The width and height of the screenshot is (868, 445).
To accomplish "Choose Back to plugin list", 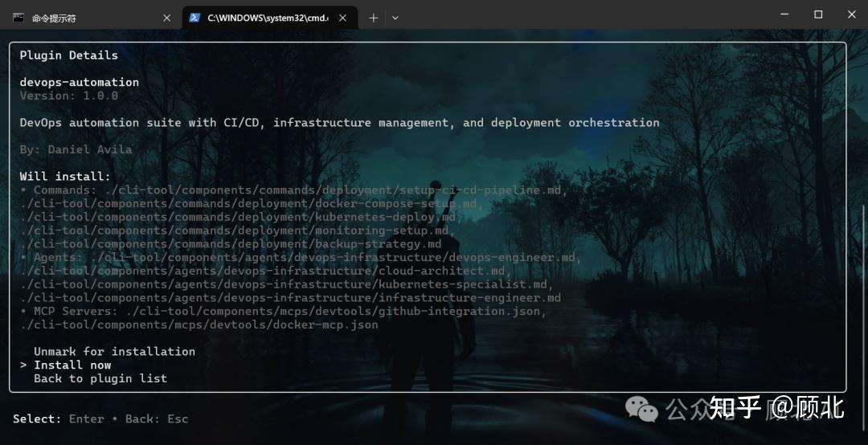I will (100, 378).
